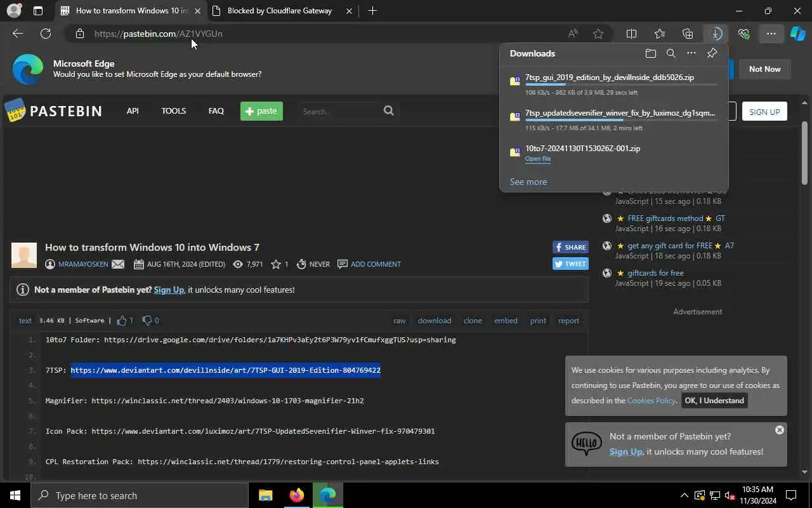The height and width of the screenshot is (508, 812).
Task: Click the Pastebin search input field
Action: 339,111
